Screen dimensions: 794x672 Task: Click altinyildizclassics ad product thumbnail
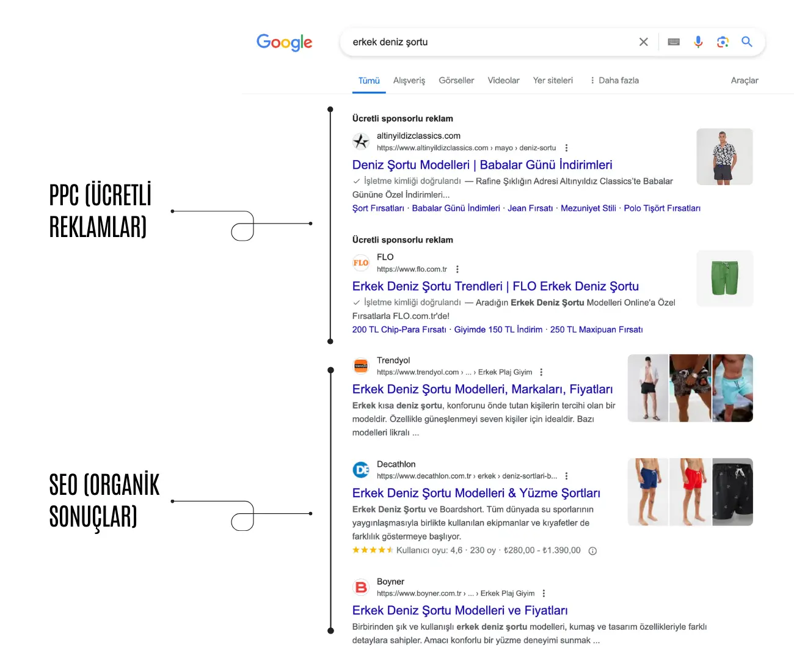(724, 156)
